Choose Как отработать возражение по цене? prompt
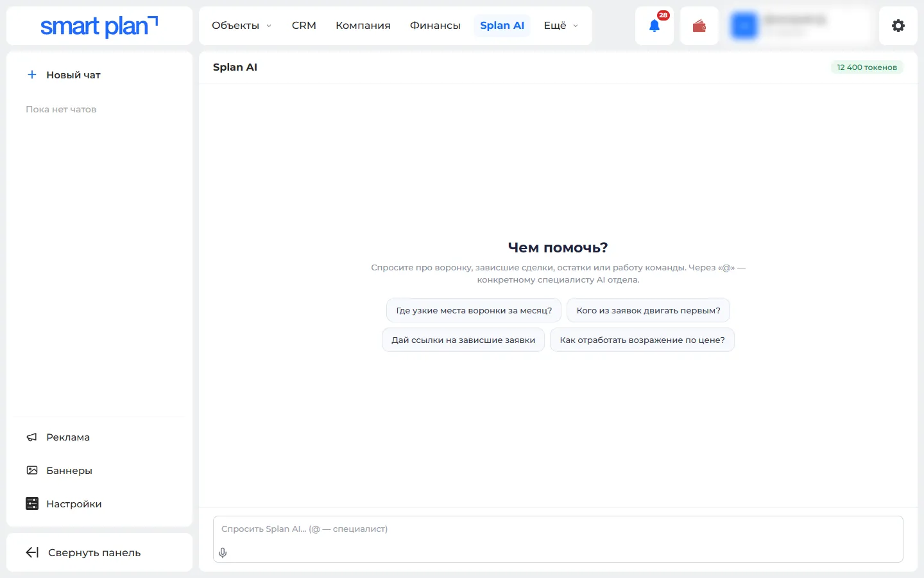This screenshot has height=578, width=924. [x=642, y=340]
